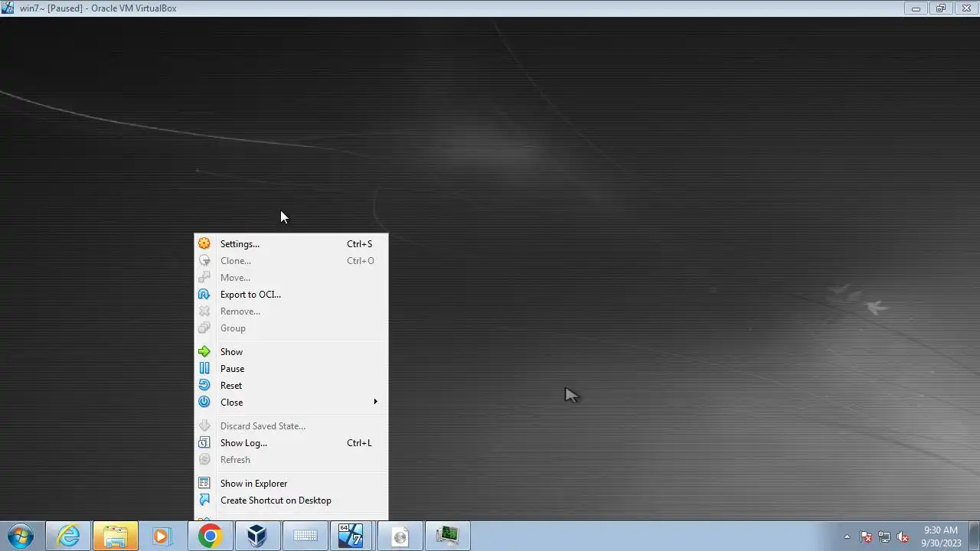Open on-screen keyboard taskbar icon
Image resolution: width=980 pixels, height=551 pixels.
[305, 536]
